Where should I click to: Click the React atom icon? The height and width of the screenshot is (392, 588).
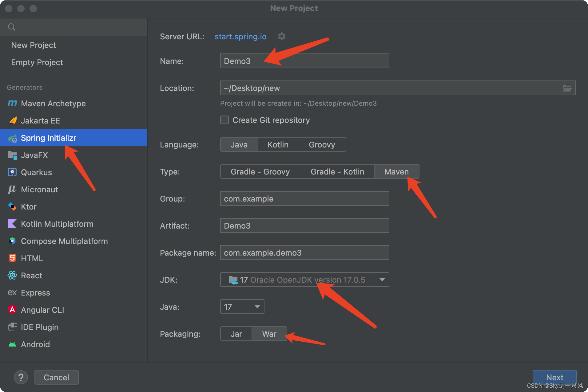(12, 276)
